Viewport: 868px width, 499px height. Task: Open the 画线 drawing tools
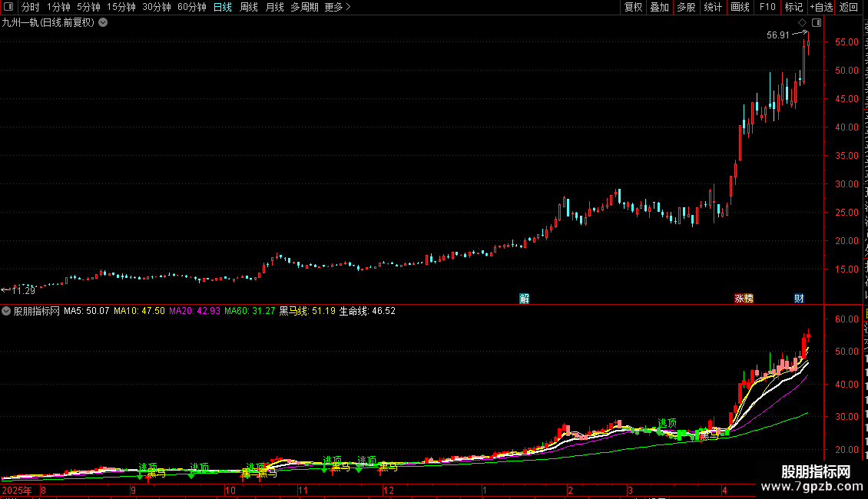[740, 7]
